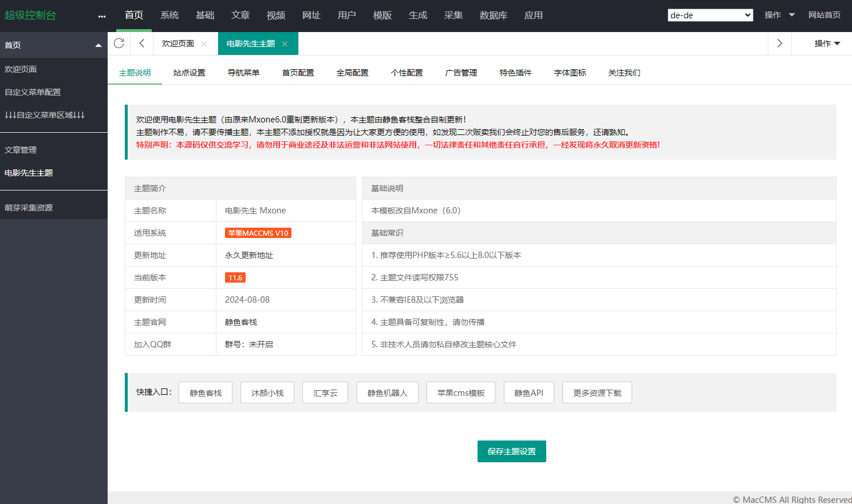Open 自定义菜单配置 in the sidebar
The height and width of the screenshot is (504, 852).
click(x=33, y=92)
